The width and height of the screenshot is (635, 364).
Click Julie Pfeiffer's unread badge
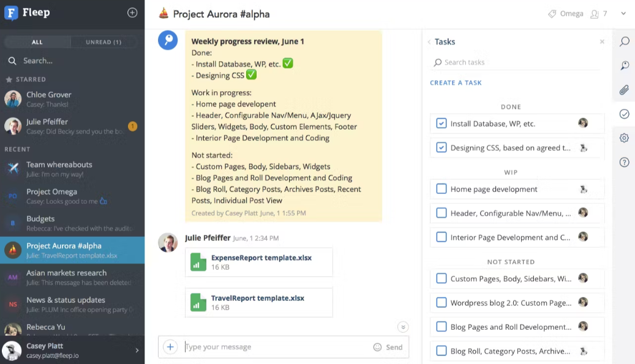(x=132, y=126)
